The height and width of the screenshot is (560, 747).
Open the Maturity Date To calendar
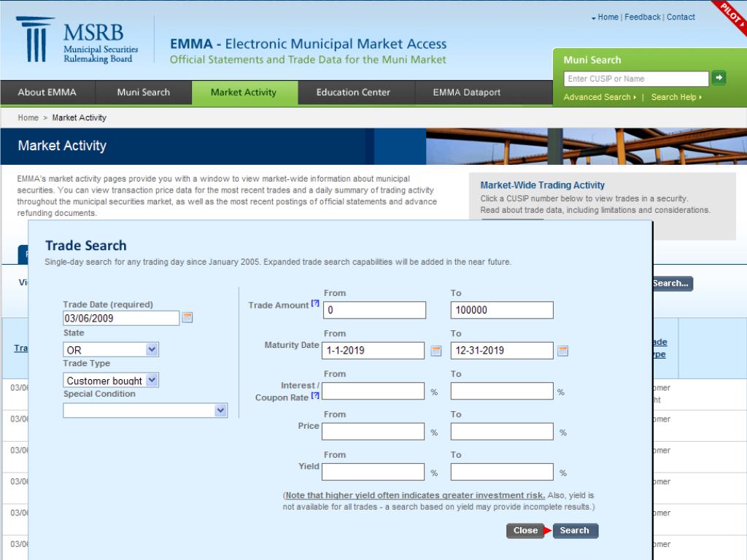(562, 350)
